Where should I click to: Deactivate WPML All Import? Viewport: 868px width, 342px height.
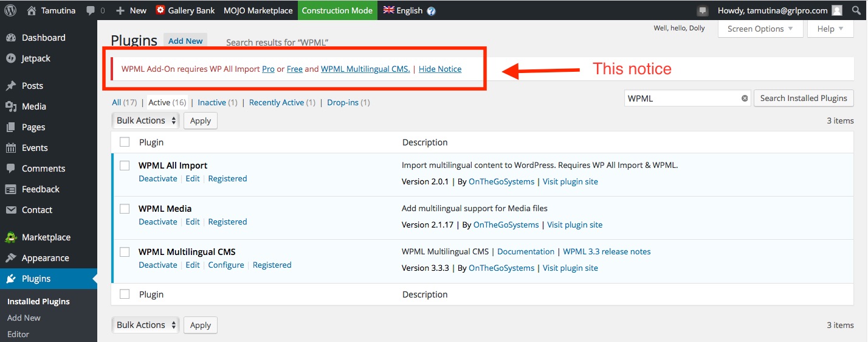(x=158, y=178)
